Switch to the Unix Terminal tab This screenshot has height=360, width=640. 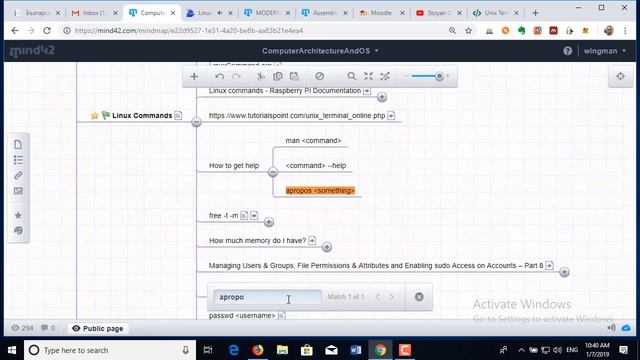pos(495,13)
